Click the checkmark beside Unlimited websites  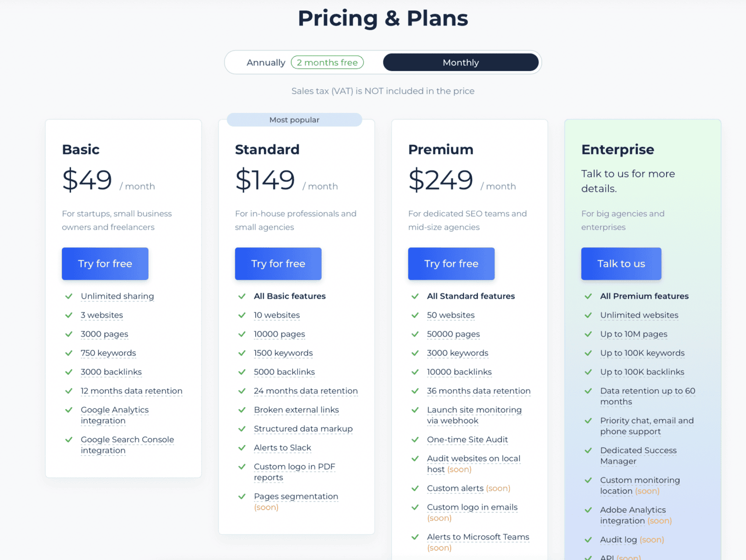(x=588, y=315)
